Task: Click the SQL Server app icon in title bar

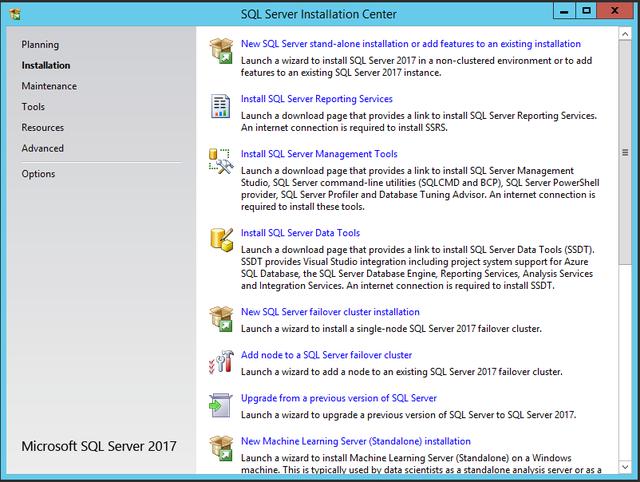Action: 16,14
